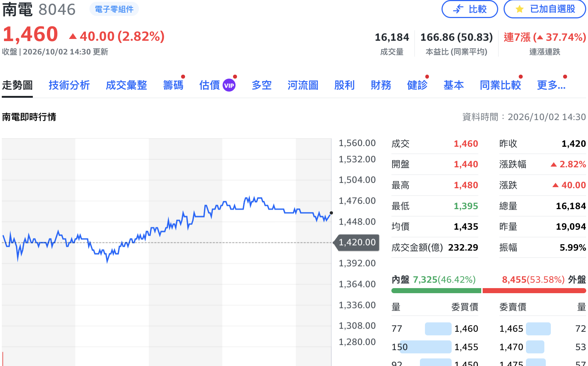Click the 外盤 8,455(53.58%) label
This screenshot has width=588, height=366.
pos(544,280)
